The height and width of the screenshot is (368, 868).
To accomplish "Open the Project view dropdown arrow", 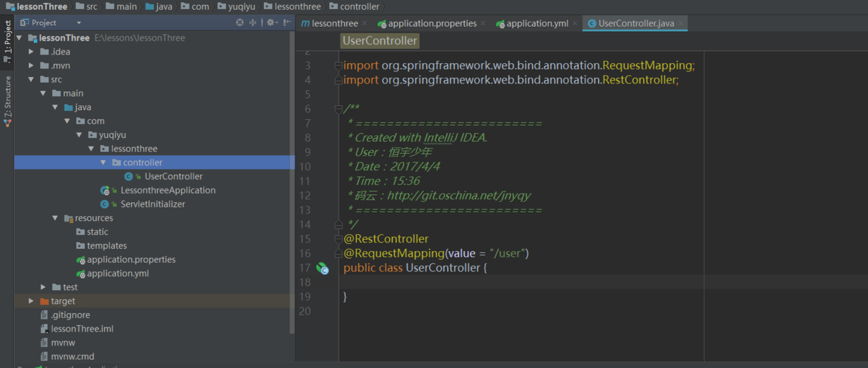I will click(x=79, y=23).
